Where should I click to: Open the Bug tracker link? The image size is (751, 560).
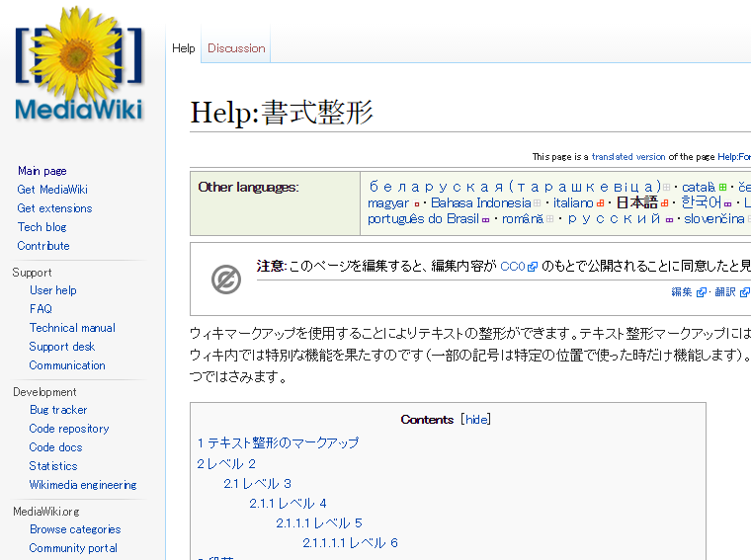pos(58,410)
